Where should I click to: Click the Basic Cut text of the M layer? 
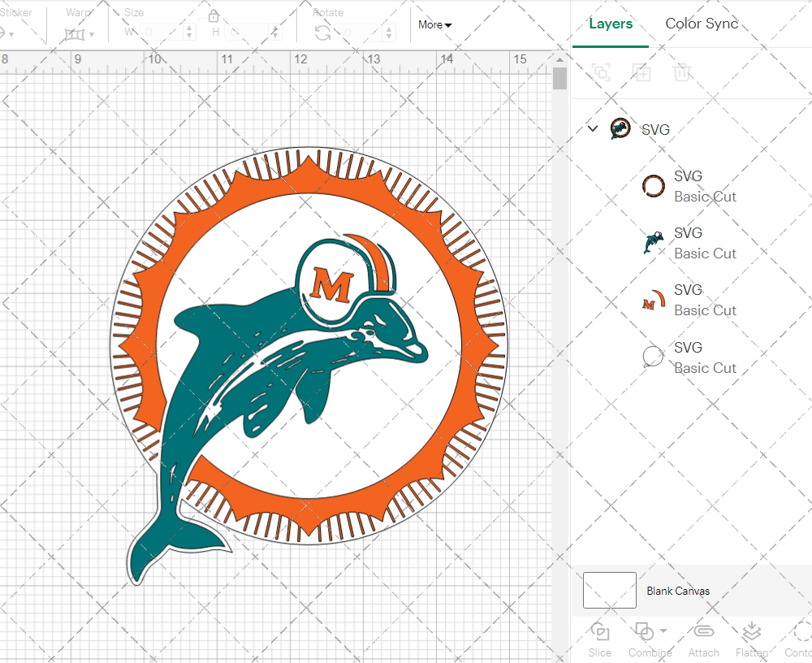tap(705, 310)
